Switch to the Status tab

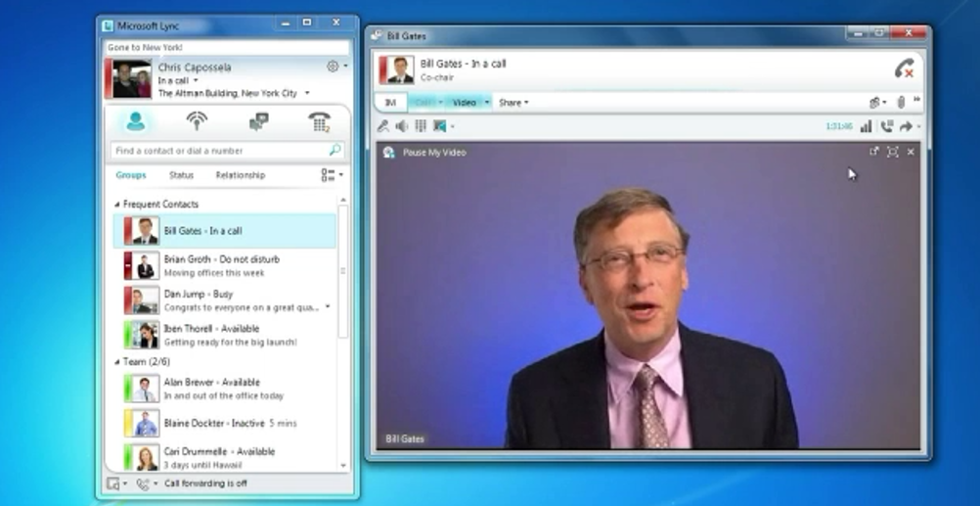click(181, 175)
